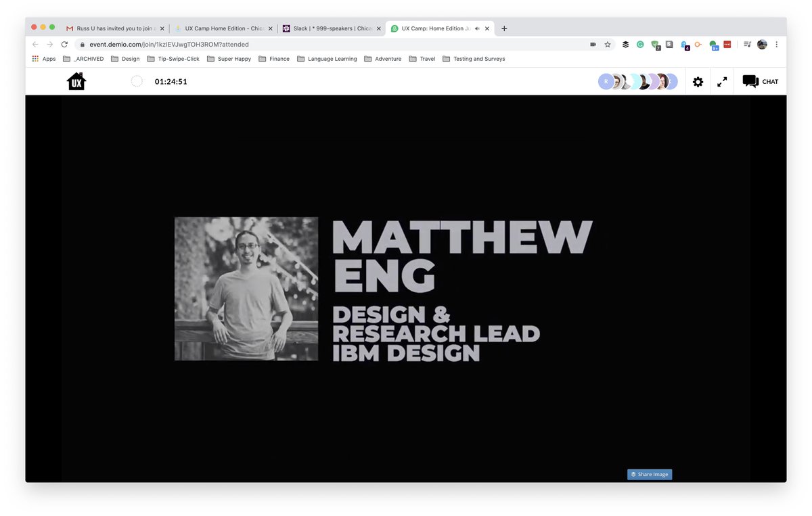Close the Slack 999-speakers tab
812x516 pixels.
tap(378, 28)
